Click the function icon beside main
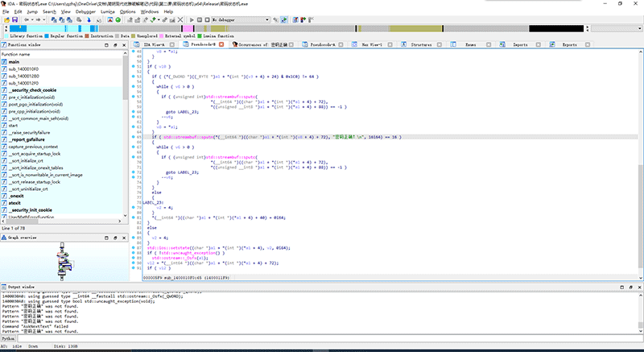Viewport: 644px width, 352px height. point(4,61)
